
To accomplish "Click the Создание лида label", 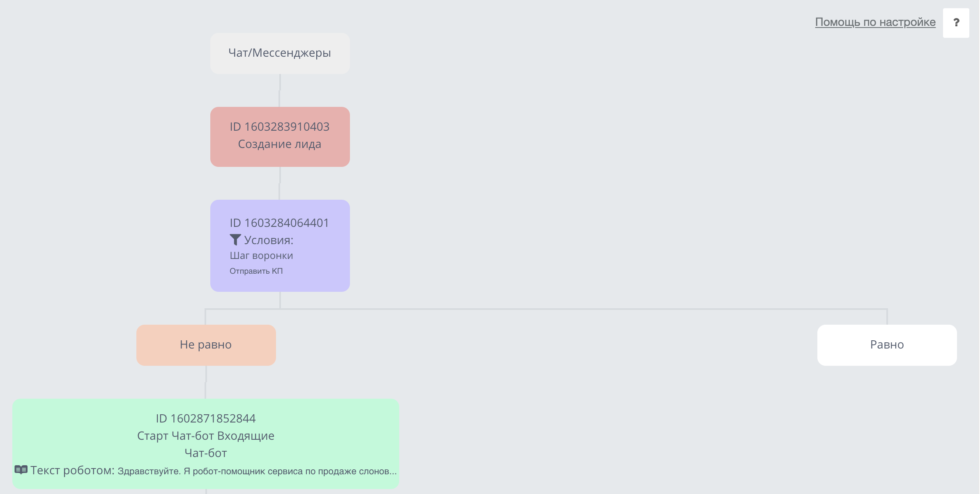I will pos(280,144).
